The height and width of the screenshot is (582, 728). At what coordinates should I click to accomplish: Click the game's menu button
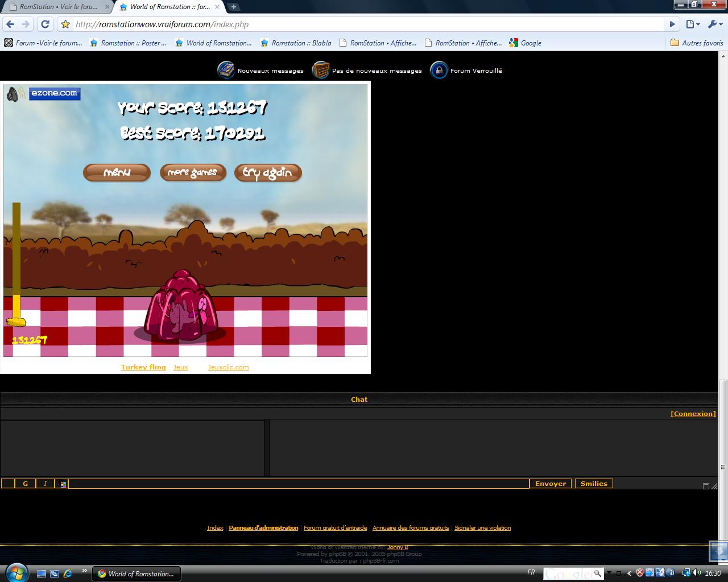point(117,172)
